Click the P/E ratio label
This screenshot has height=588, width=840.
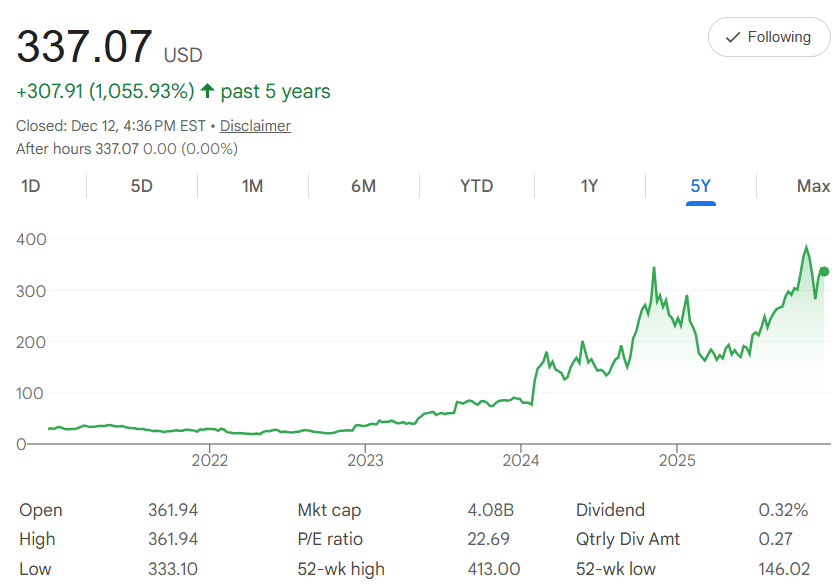[330, 539]
